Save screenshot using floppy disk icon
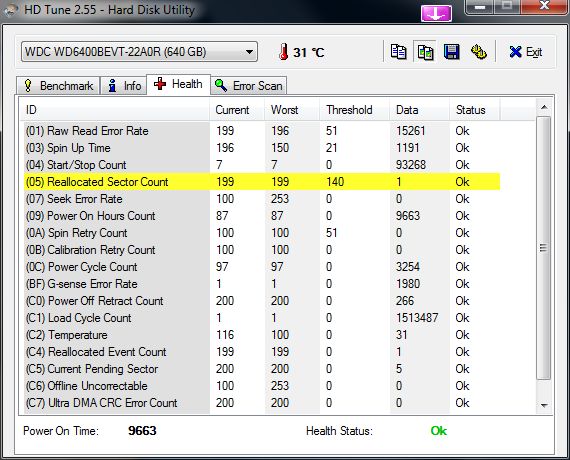Screen dimensions: 570x460 452,52
